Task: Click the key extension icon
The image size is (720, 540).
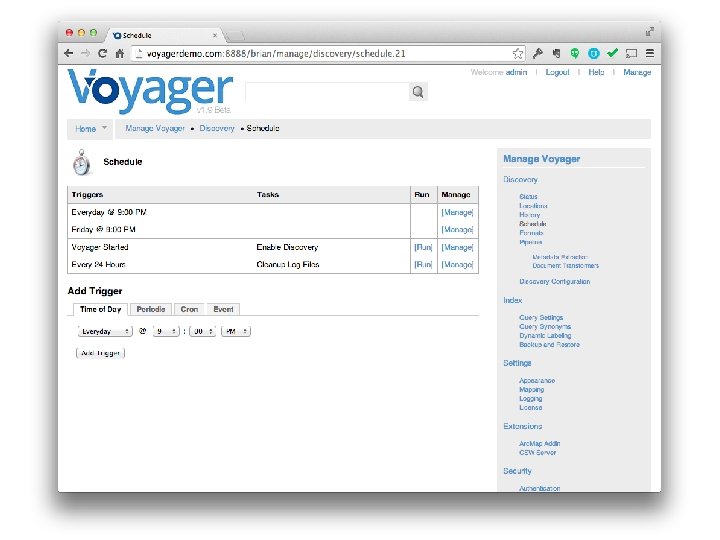Action: [538, 53]
